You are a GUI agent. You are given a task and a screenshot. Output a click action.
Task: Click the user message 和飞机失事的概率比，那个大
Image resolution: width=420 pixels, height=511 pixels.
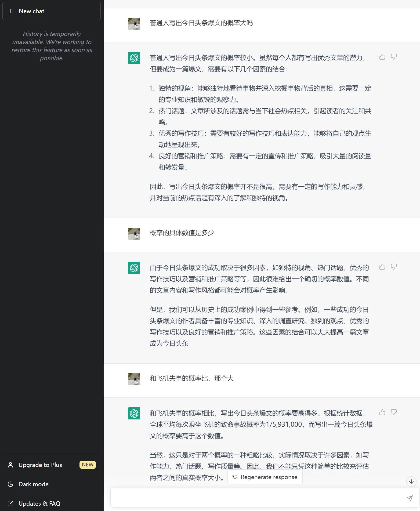[x=191, y=378]
